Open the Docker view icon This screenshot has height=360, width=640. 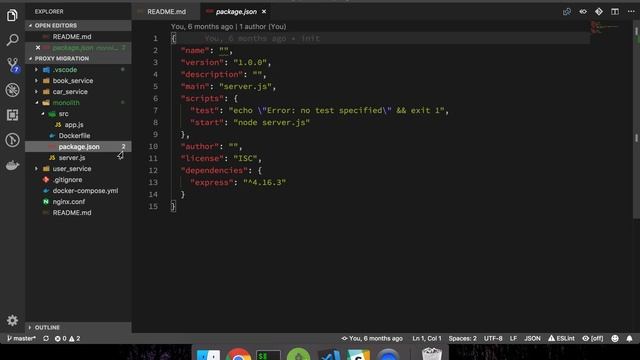(x=12, y=165)
